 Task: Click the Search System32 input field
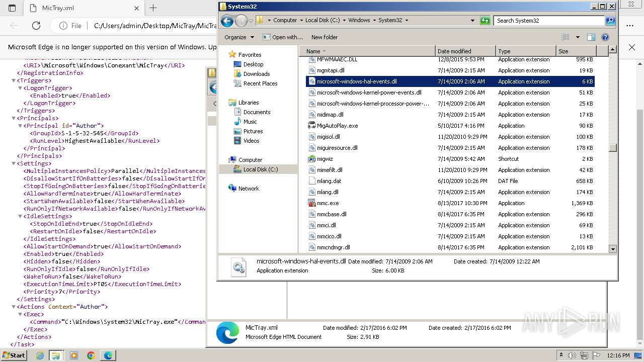(550, 21)
